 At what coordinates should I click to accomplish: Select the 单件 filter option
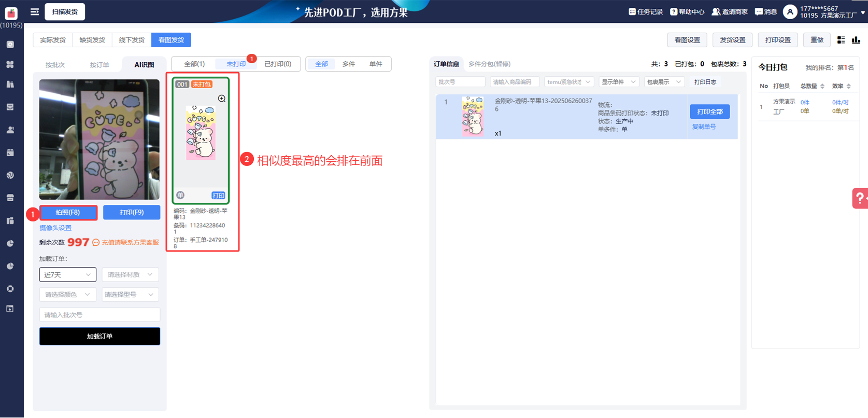tap(376, 64)
